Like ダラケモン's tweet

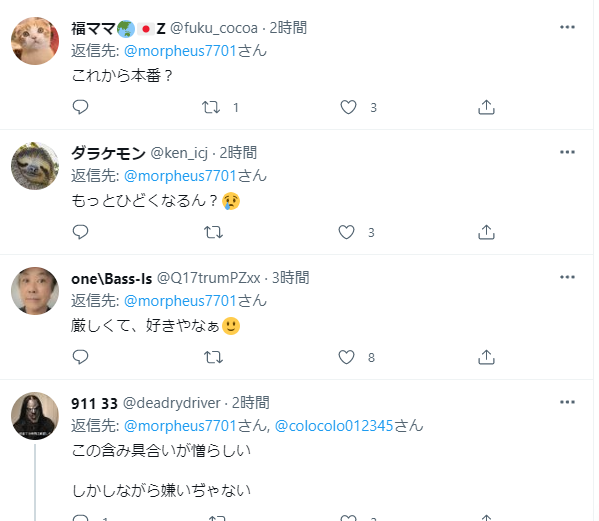[346, 232]
